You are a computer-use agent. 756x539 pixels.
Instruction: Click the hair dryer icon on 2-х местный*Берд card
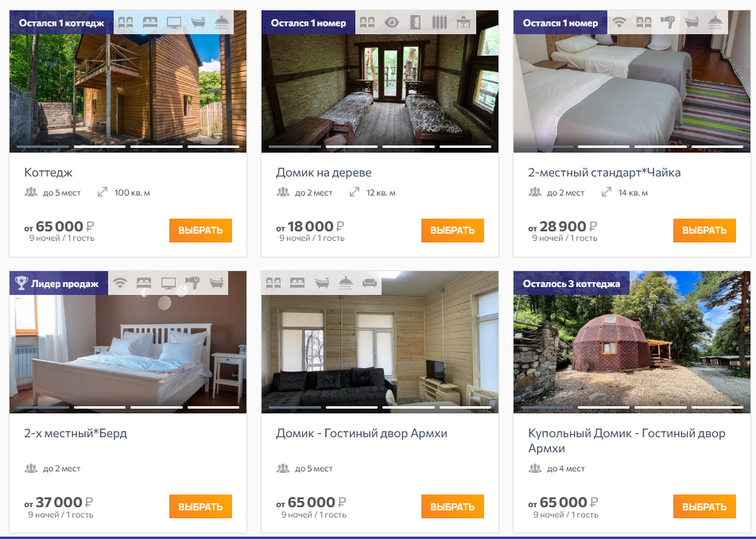[192, 283]
